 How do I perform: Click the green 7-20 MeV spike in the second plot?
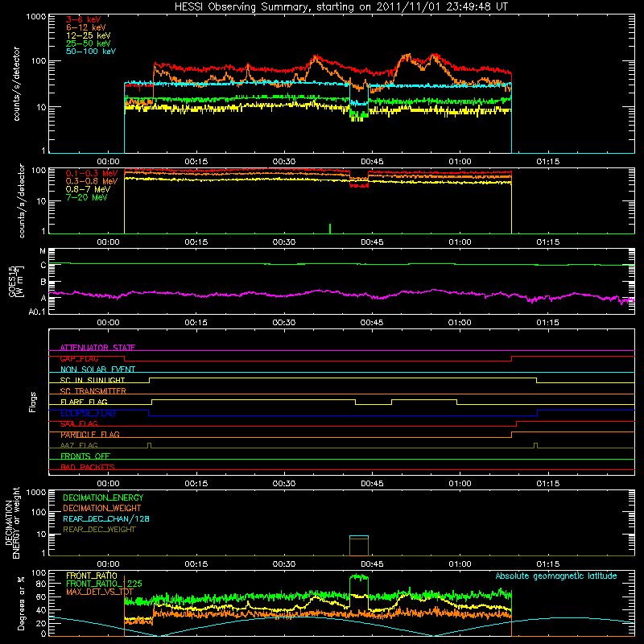[330, 229]
